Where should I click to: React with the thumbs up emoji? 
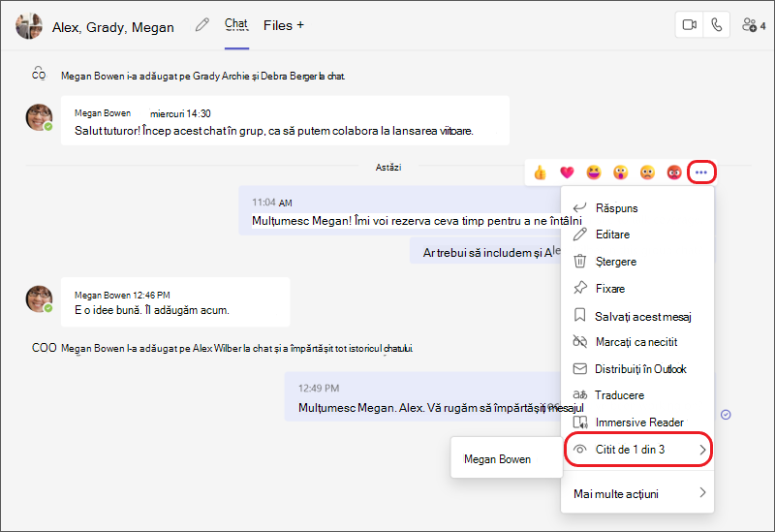(540, 172)
